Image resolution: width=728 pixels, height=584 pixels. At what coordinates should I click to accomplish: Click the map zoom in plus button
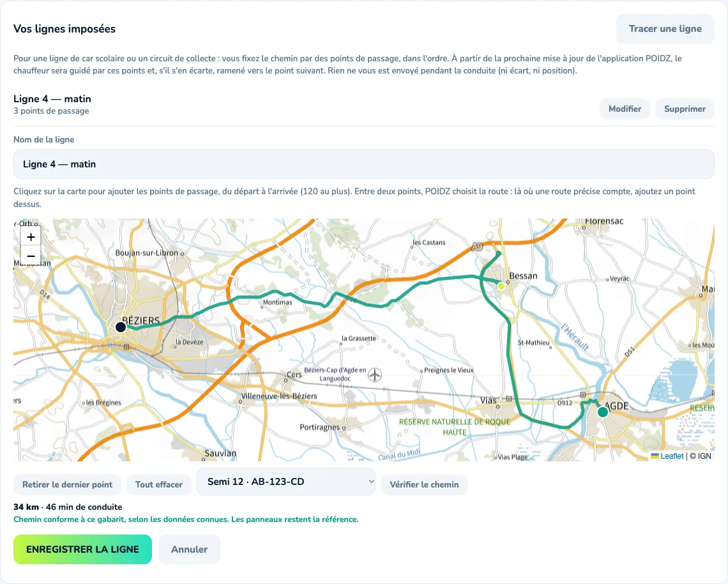pyautogui.click(x=31, y=237)
